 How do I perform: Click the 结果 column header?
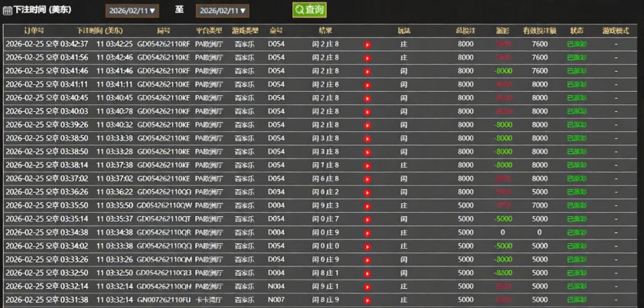point(325,31)
